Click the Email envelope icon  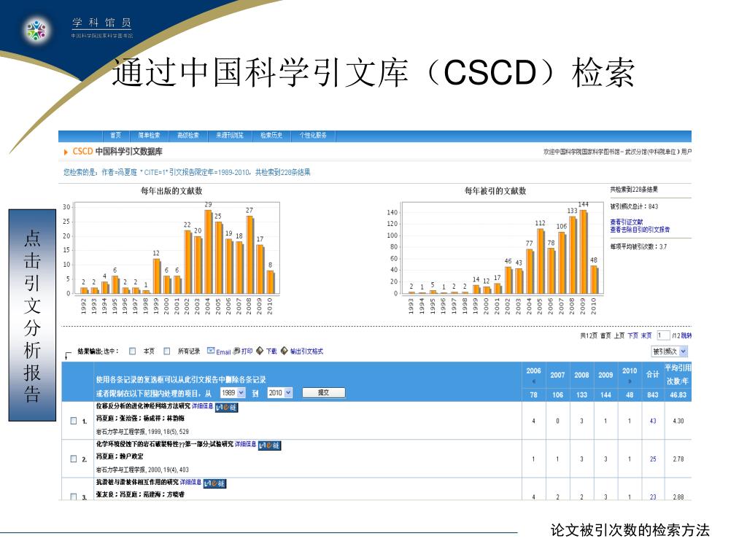(211, 351)
